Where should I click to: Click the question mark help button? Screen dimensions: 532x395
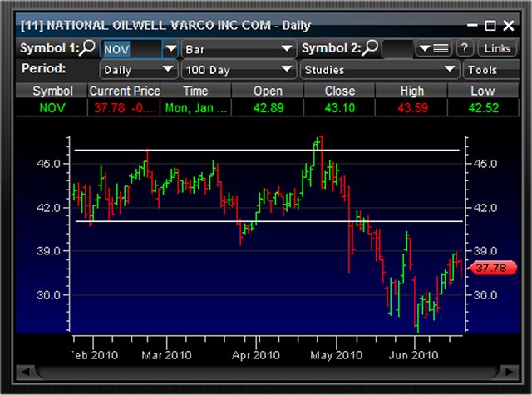point(465,48)
